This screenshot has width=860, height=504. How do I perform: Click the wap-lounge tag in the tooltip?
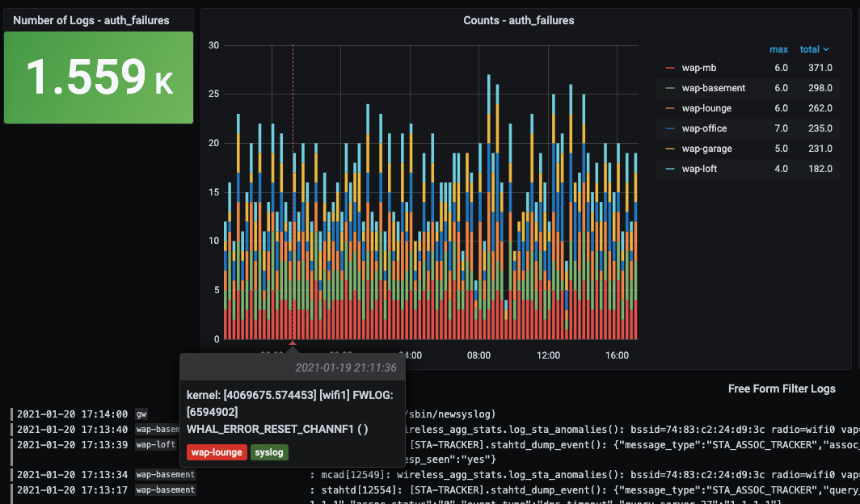(x=217, y=452)
